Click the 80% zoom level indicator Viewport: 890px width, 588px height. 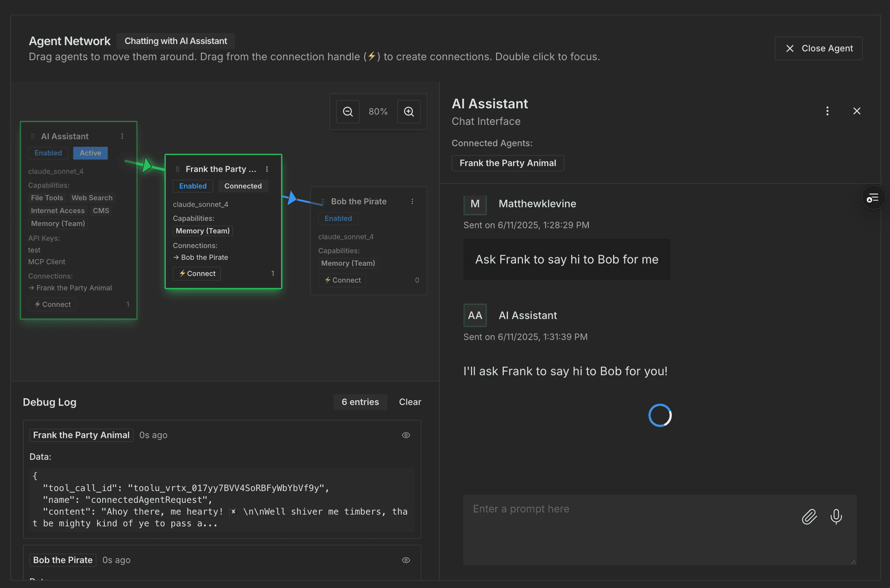pos(378,112)
